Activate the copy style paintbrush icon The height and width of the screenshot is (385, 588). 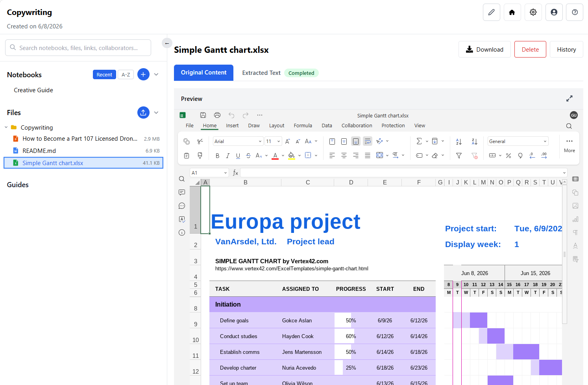point(200,156)
